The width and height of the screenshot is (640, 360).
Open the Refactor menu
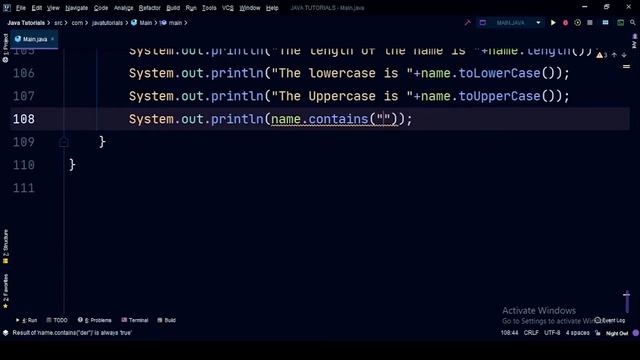click(149, 8)
